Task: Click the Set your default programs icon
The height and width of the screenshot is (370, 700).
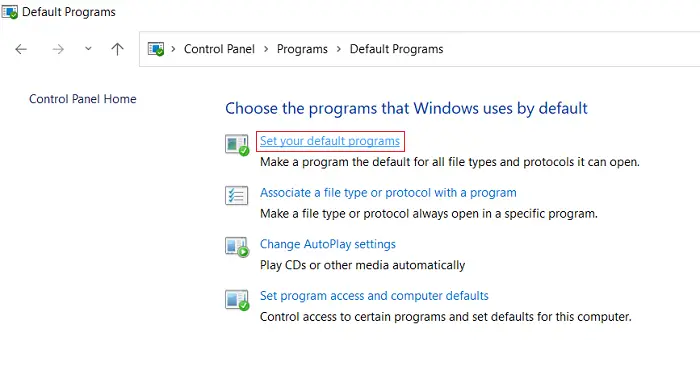Action: point(237,145)
